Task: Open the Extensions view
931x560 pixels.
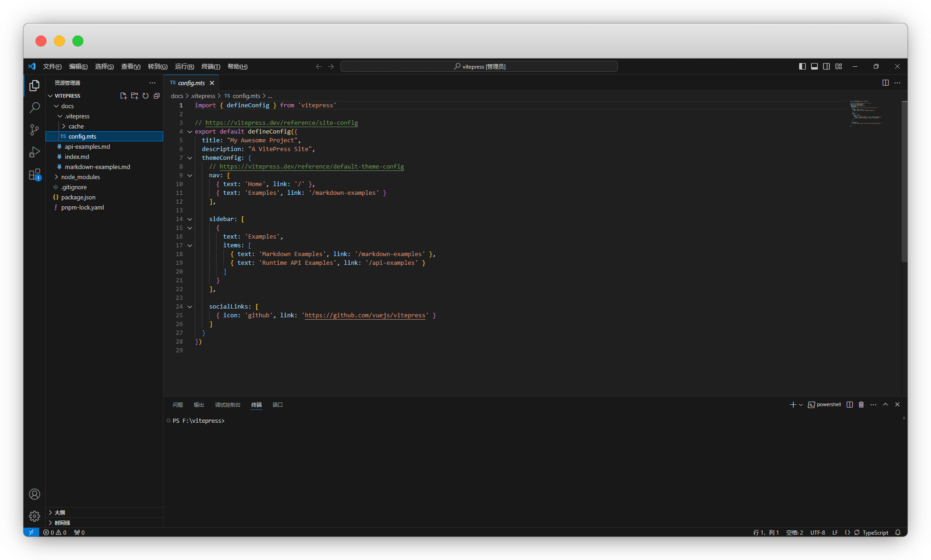Action: click(x=35, y=175)
